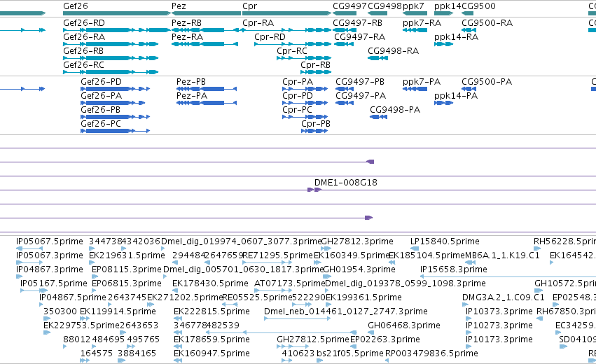This screenshot has width=596, height=364.
Task: Select the Cpr-RB transcript label
Action: [x=315, y=65]
